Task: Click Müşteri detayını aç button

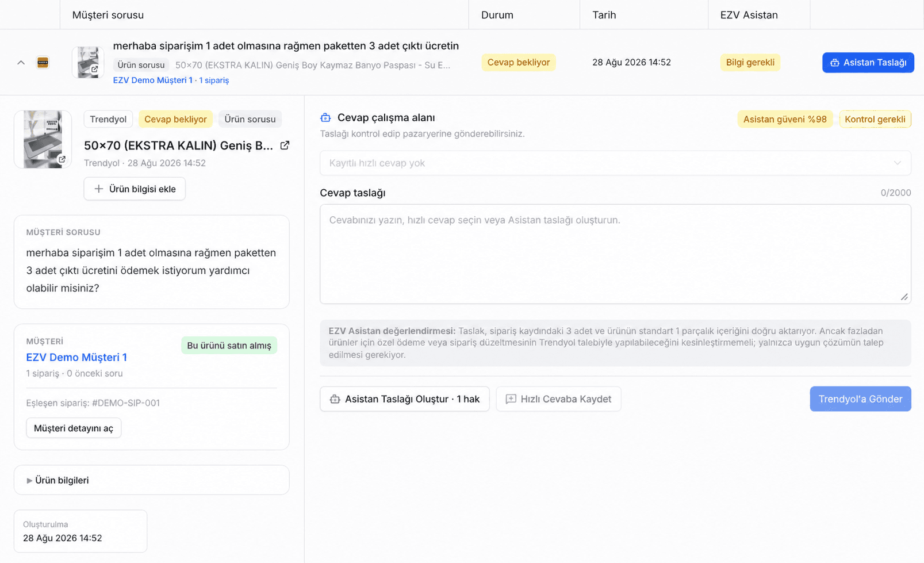Action: (74, 428)
